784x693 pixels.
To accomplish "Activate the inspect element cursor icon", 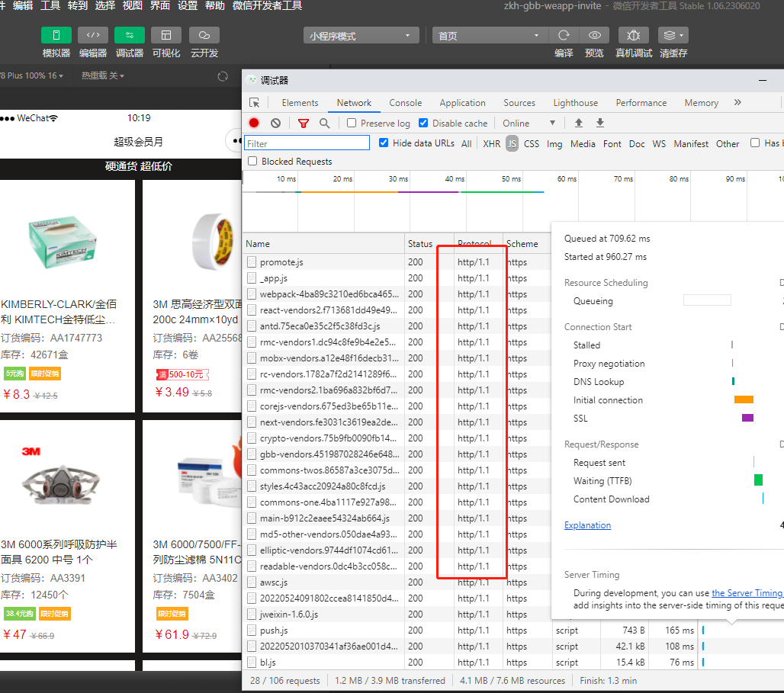I will click(255, 102).
